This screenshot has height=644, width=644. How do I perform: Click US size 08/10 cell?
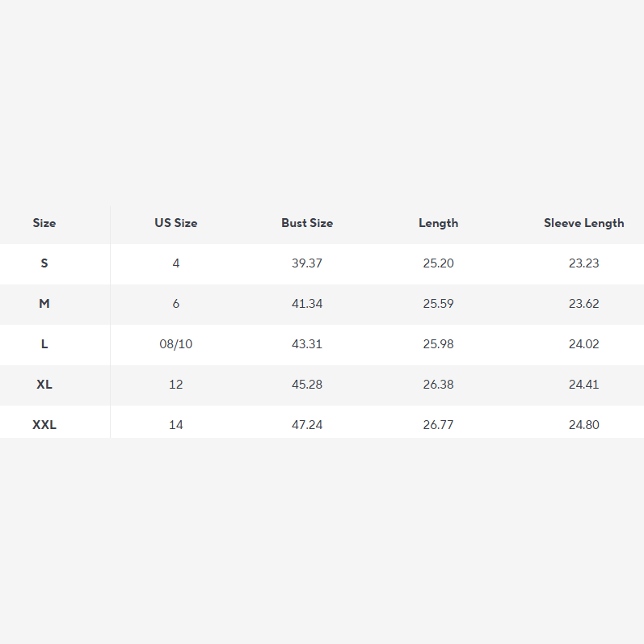pyautogui.click(x=176, y=344)
